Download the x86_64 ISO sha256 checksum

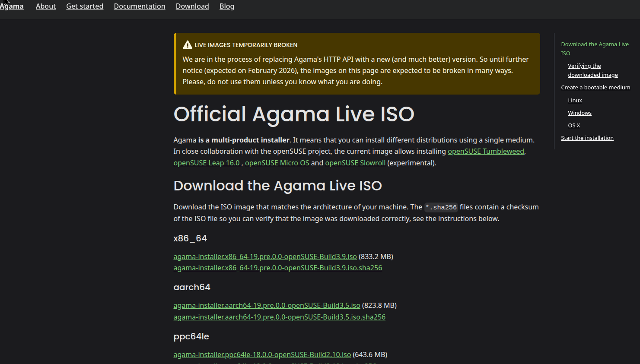coord(277,268)
